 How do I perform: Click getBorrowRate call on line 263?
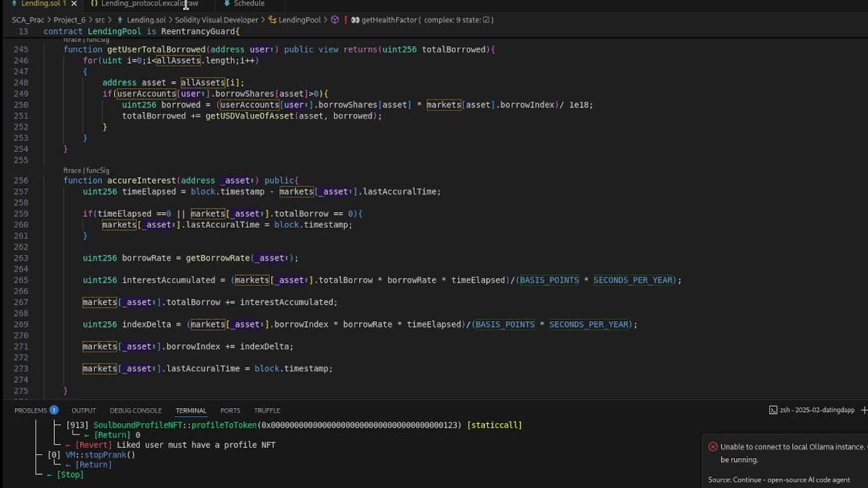[x=218, y=258]
